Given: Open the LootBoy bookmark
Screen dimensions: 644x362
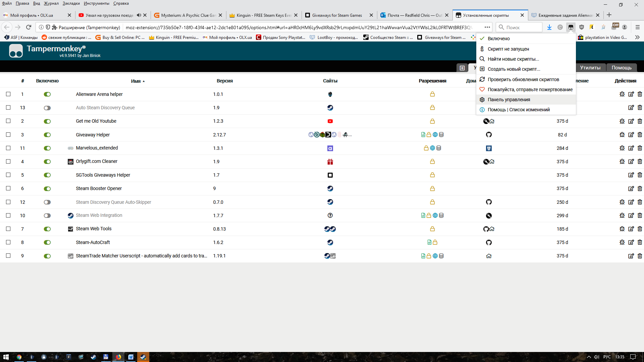Looking at the screenshot, I should [334, 37].
